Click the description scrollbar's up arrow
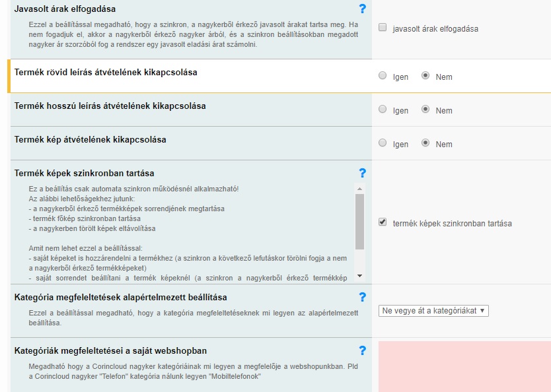The image size is (551, 392). [x=359, y=189]
